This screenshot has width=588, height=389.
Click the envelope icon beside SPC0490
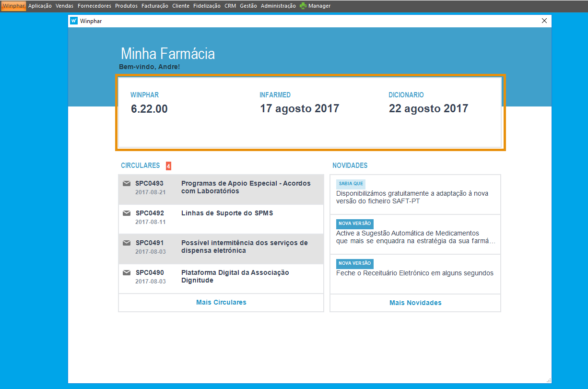127,272
